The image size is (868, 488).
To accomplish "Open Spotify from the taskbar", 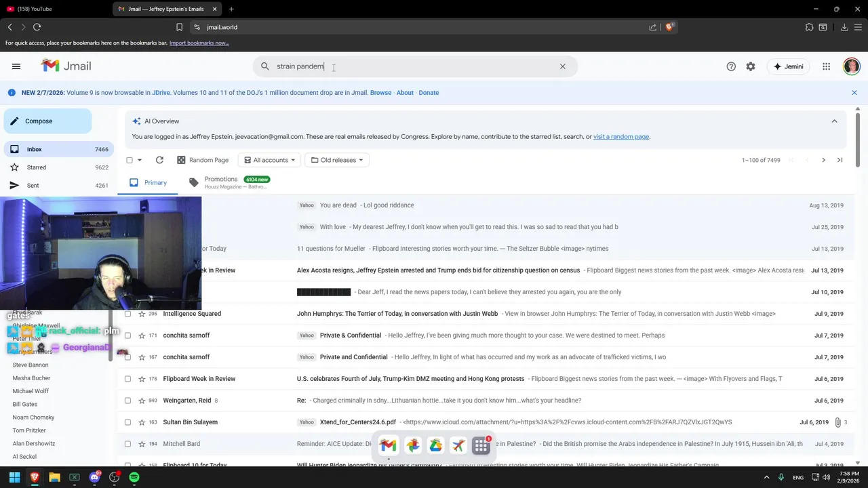I will tap(134, 477).
